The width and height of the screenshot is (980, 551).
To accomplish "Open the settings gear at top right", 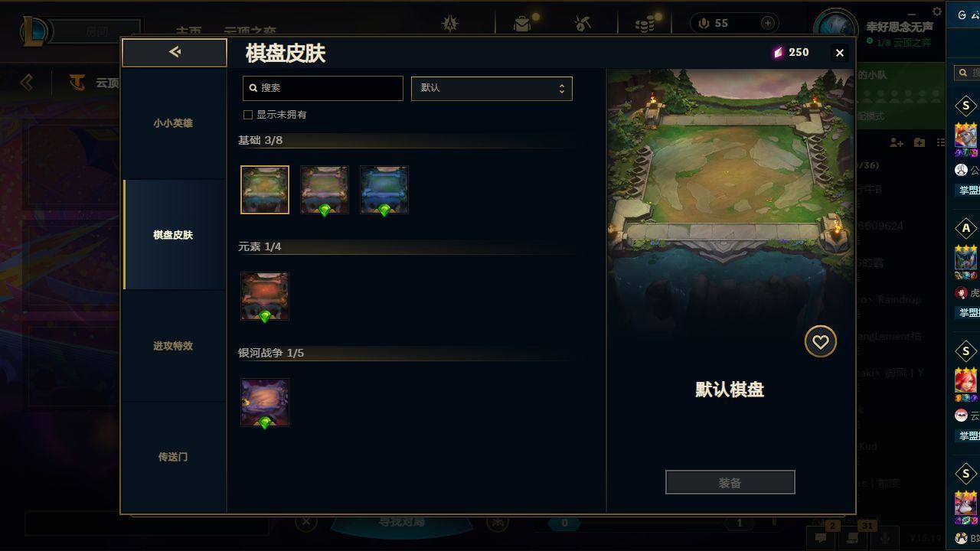I will pos(936,11).
